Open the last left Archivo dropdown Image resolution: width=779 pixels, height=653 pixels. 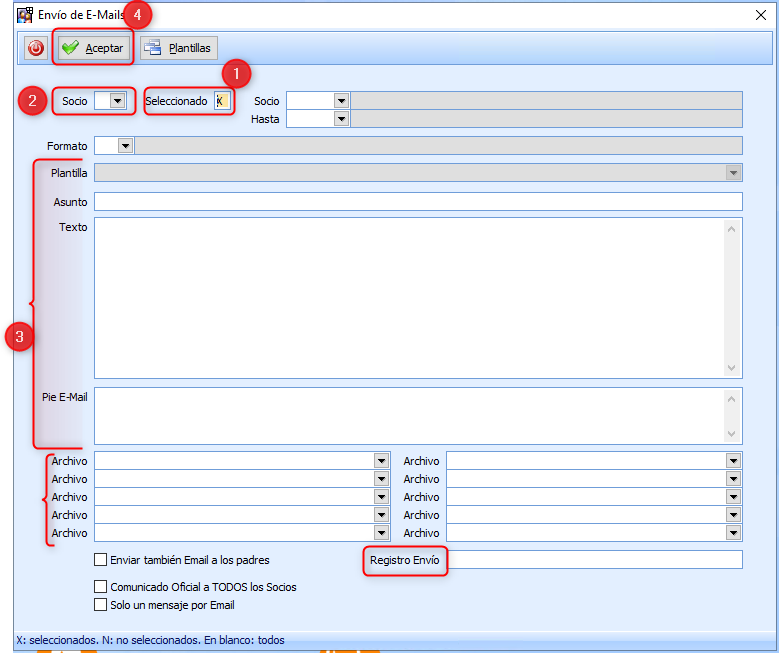click(x=381, y=533)
